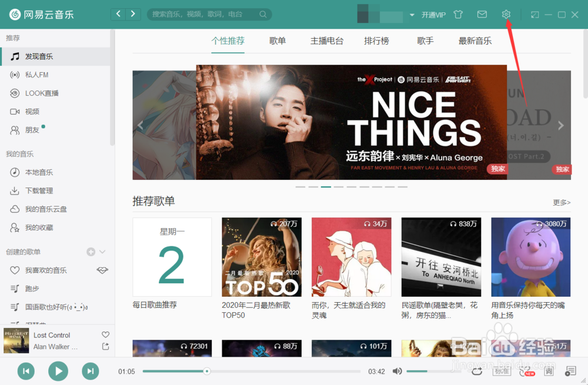
Task: Open 我的音乐云盘 in the sidebar
Action: pyautogui.click(x=55, y=209)
